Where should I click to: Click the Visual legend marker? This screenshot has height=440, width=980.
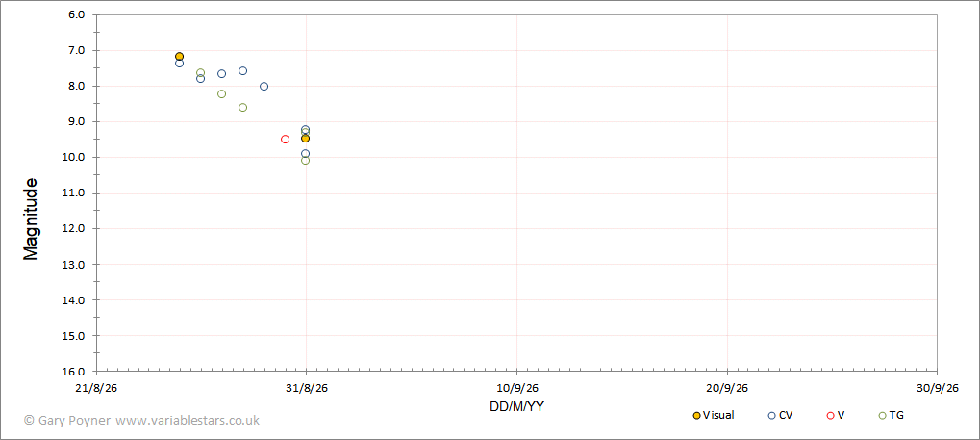pyautogui.click(x=697, y=415)
